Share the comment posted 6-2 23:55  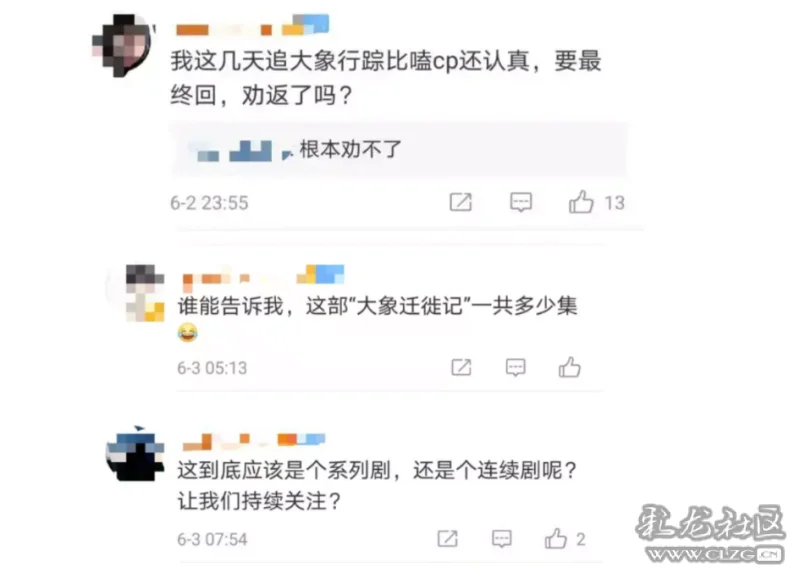[x=461, y=202]
